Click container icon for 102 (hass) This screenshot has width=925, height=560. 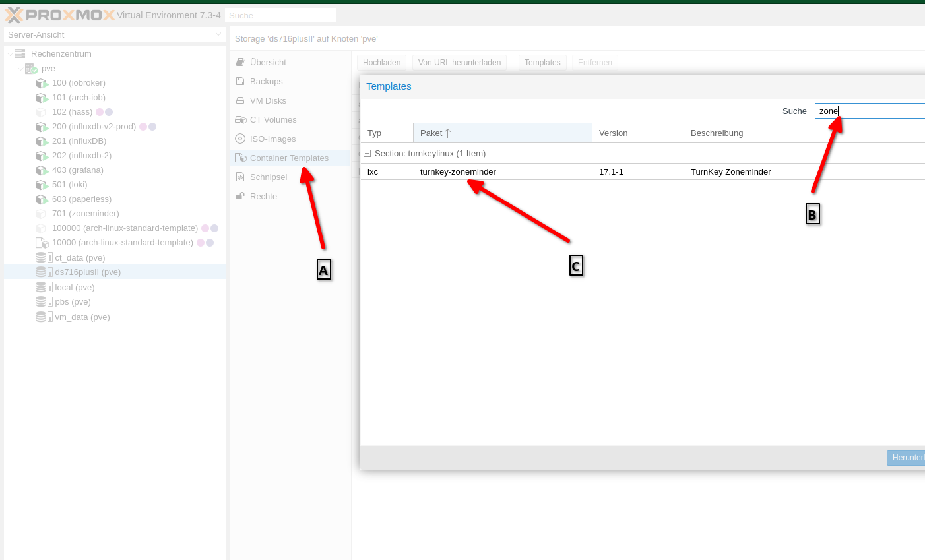41,112
